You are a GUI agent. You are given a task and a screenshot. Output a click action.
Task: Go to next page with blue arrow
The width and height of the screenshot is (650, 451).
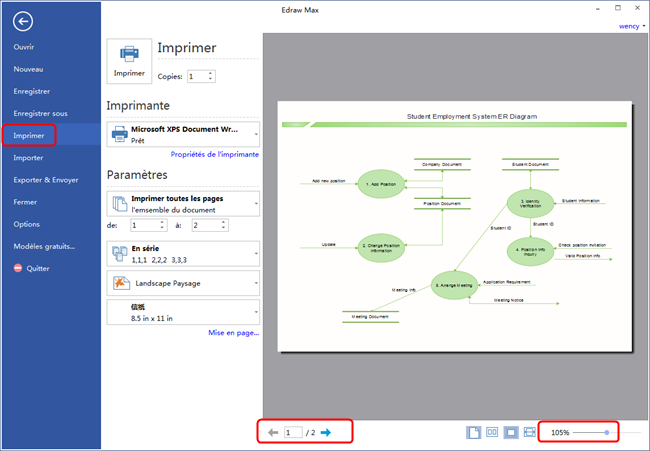point(326,432)
